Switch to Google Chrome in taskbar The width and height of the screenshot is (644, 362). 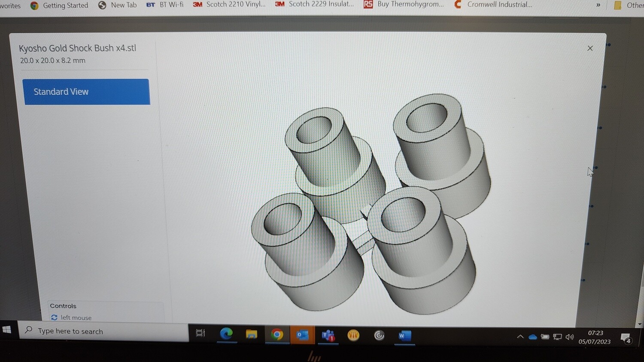coord(277,335)
